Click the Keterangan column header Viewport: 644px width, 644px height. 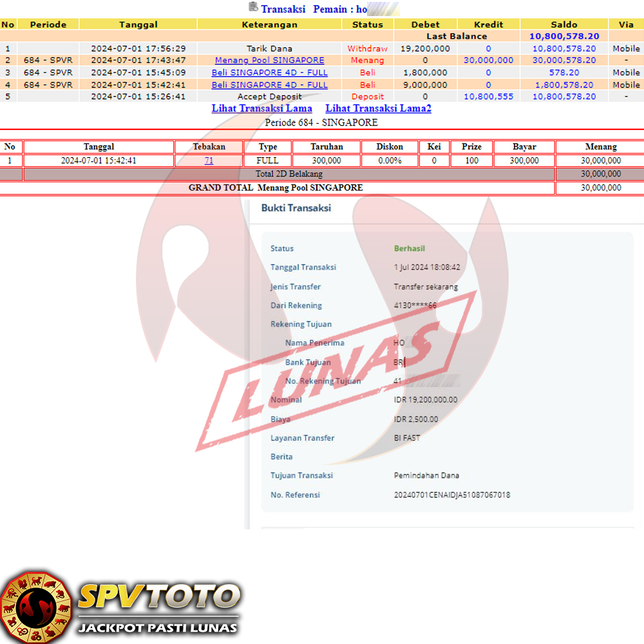tap(269, 24)
